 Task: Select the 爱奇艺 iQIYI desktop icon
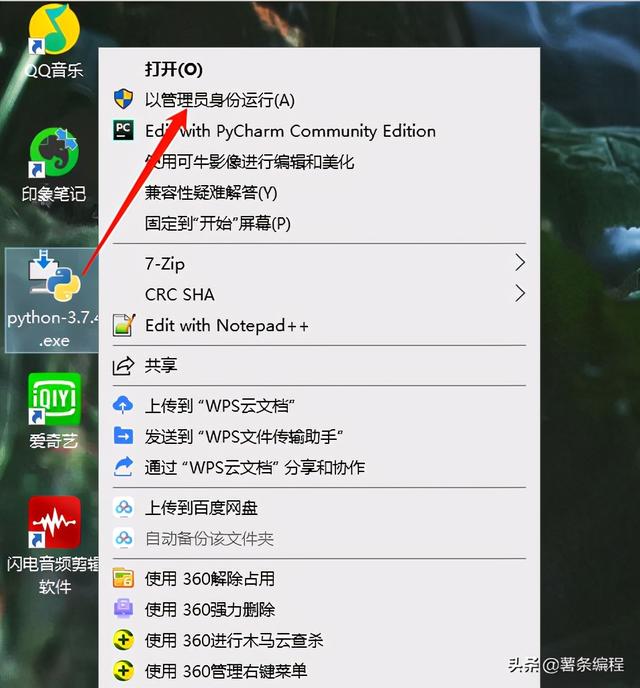[54, 399]
